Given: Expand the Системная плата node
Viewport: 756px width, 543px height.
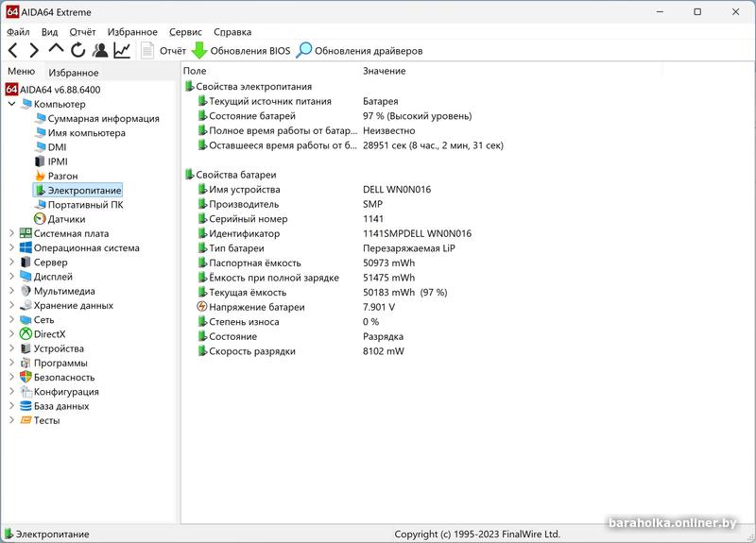Looking at the screenshot, I should pos(11,233).
